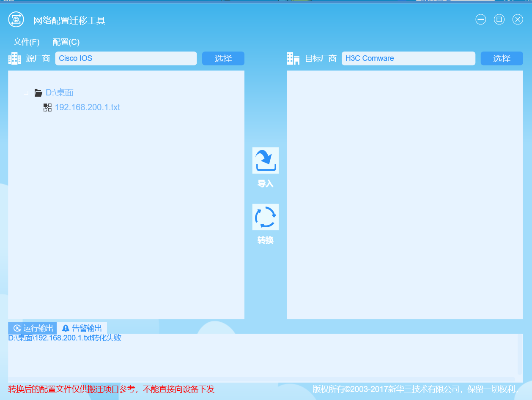Switch to the 告警输出 tab
532x400 pixels.
(82, 328)
